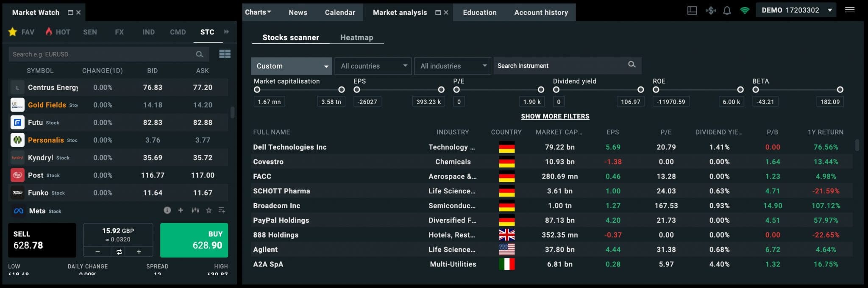This screenshot has width=868, height=288.
Task: Select the PayPal Holdings row
Action: point(551,220)
